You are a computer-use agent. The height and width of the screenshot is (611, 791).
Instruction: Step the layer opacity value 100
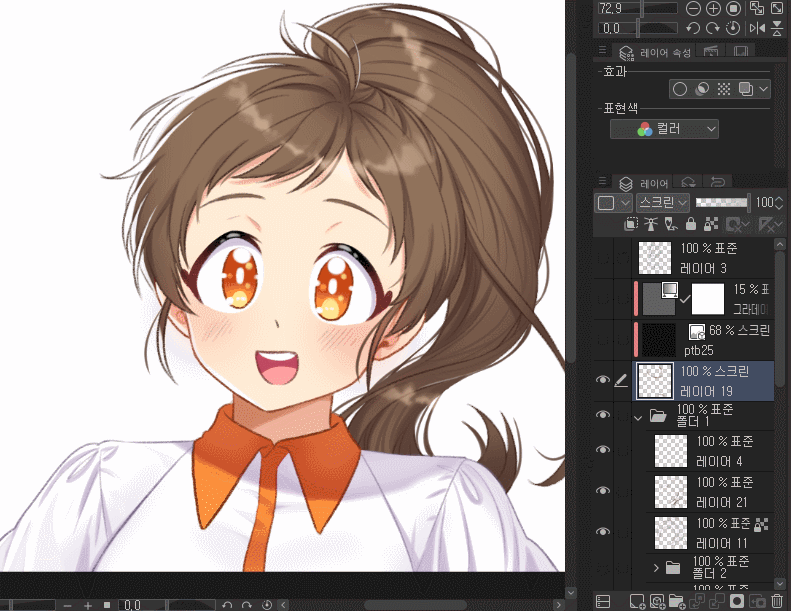point(779,203)
